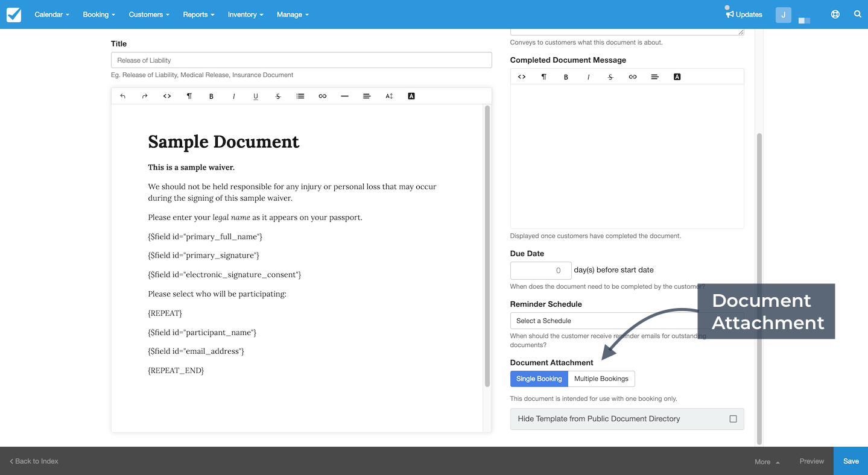Open alignment in Completed Message editor
This screenshot has width=868, height=475.
coord(655,77)
